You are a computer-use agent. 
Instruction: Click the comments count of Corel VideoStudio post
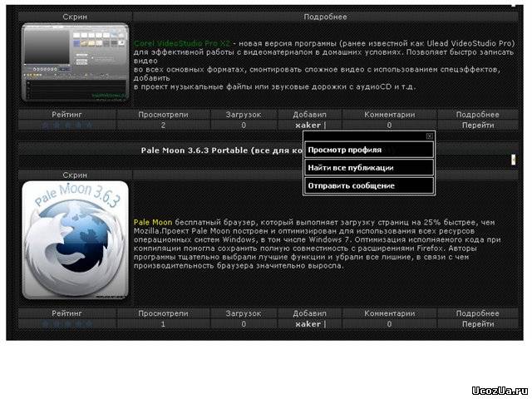pyautogui.click(x=389, y=125)
